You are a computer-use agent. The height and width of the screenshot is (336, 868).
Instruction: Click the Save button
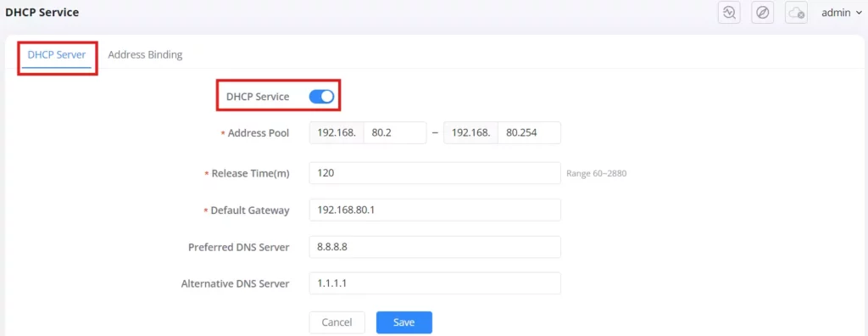click(x=404, y=322)
